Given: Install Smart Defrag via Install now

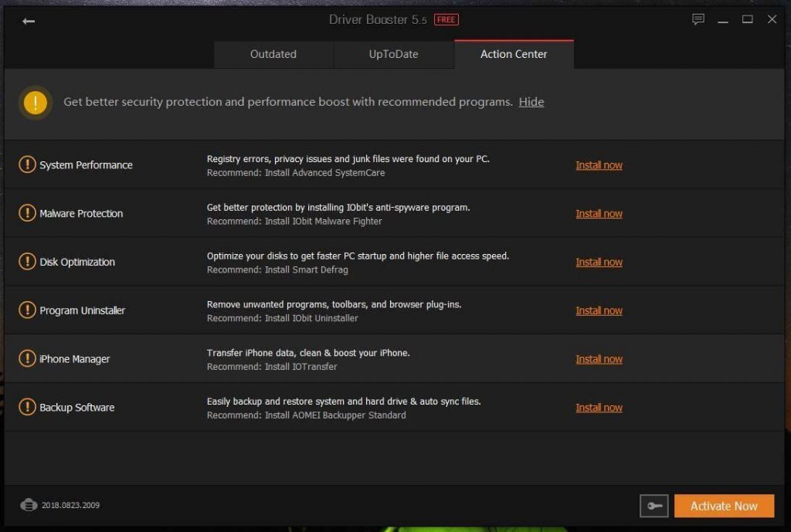Looking at the screenshot, I should coord(599,263).
